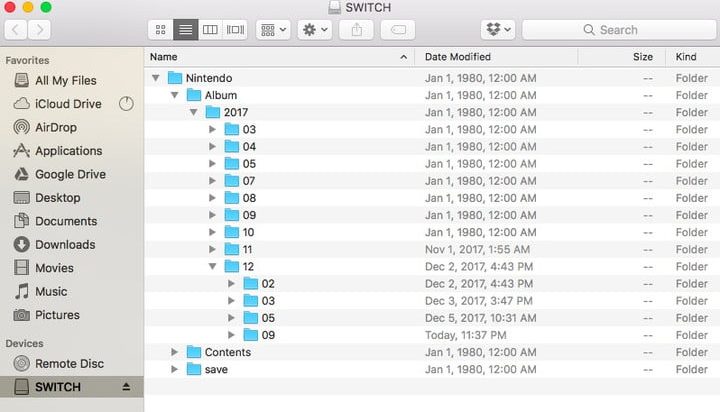Select Google Drive in the sidebar
The height and width of the screenshot is (412, 720).
(x=68, y=174)
